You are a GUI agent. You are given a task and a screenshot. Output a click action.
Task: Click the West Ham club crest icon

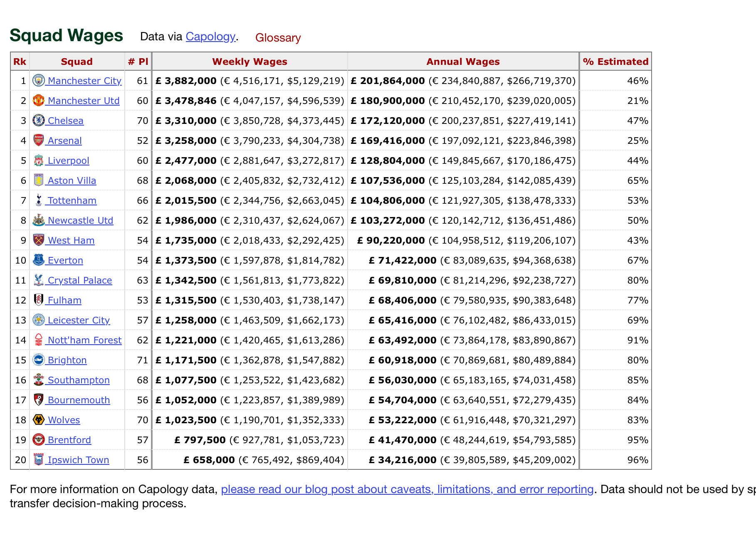click(39, 240)
